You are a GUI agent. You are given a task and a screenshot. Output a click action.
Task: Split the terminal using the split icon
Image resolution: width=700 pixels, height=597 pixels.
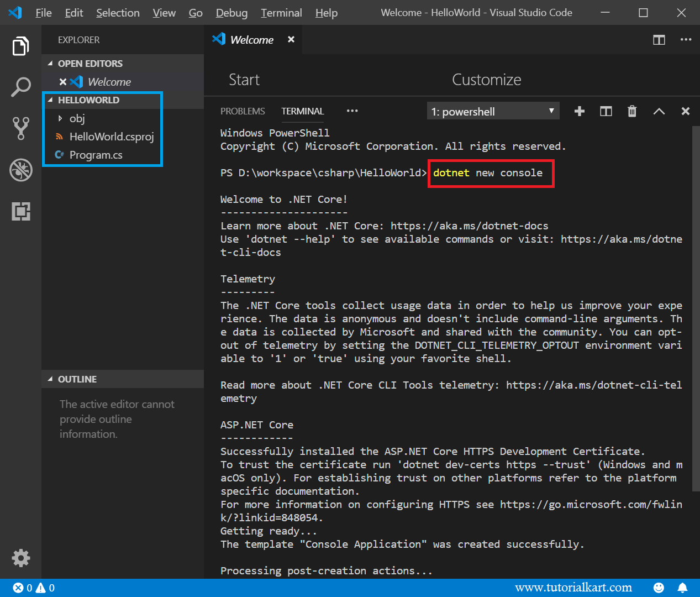[606, 111]
